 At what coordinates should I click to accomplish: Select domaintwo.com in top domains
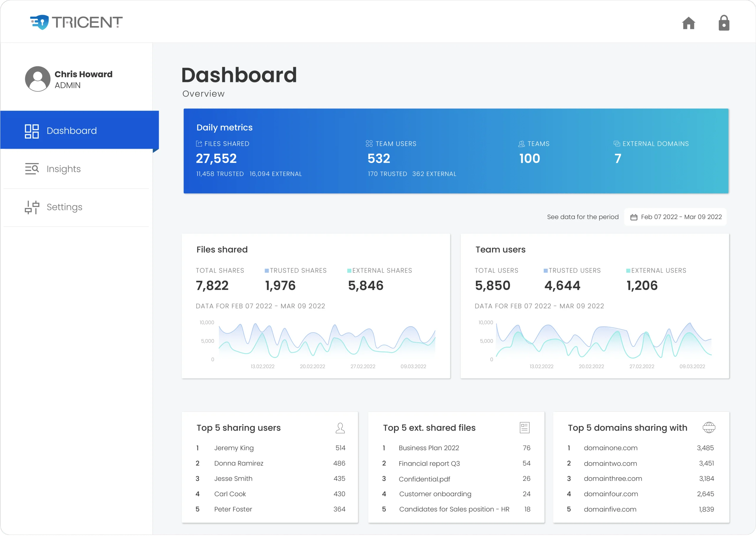641,463
